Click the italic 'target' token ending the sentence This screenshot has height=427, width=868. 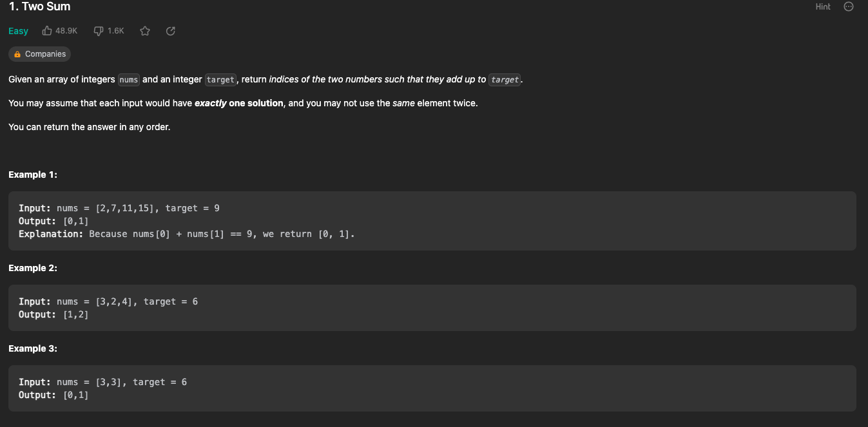coord(505,80)
